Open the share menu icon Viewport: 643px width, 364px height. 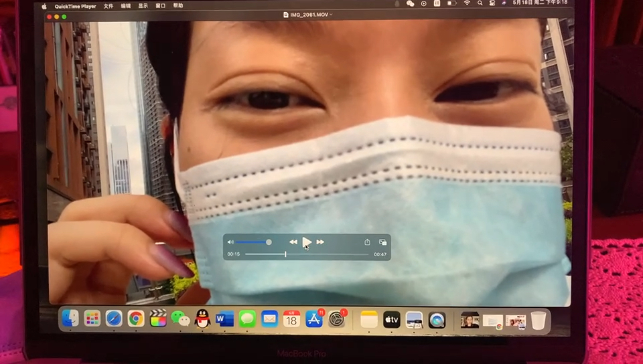(x=367, y=242)
